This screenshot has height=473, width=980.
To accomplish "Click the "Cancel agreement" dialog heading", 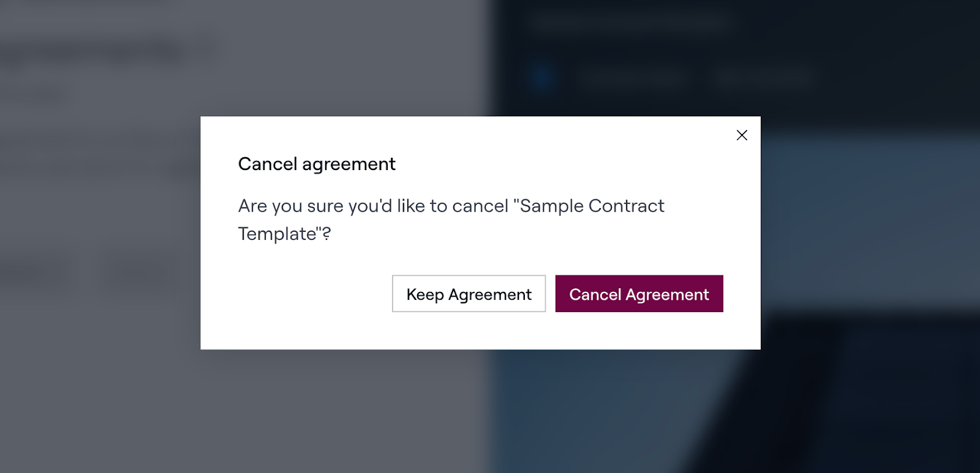I will coord(317,164).
